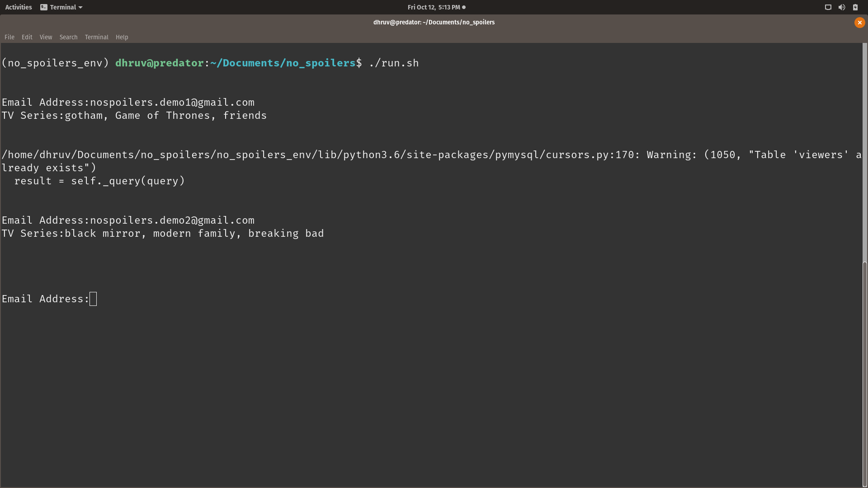Click the wired network icon in system tray
868x488 pixels.
coord(828,7)
